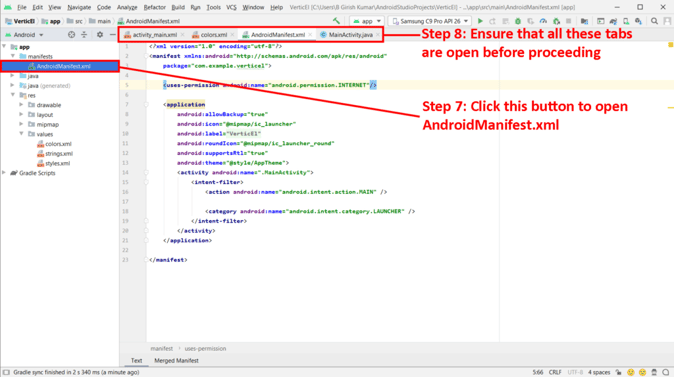Open the Build menu

coord(178,7)
